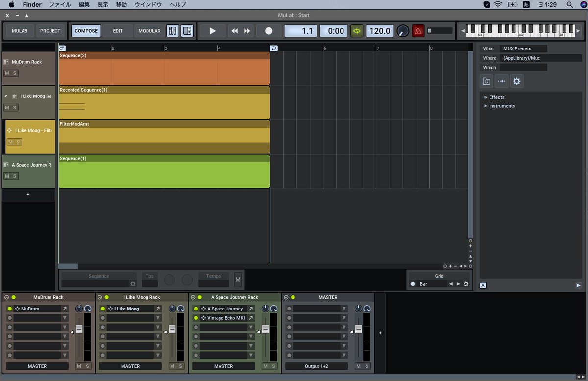The height and width of the screenshot is (381, 588).
Task: Click the 1.1 song position display
Action: click(x=300, y=31)
